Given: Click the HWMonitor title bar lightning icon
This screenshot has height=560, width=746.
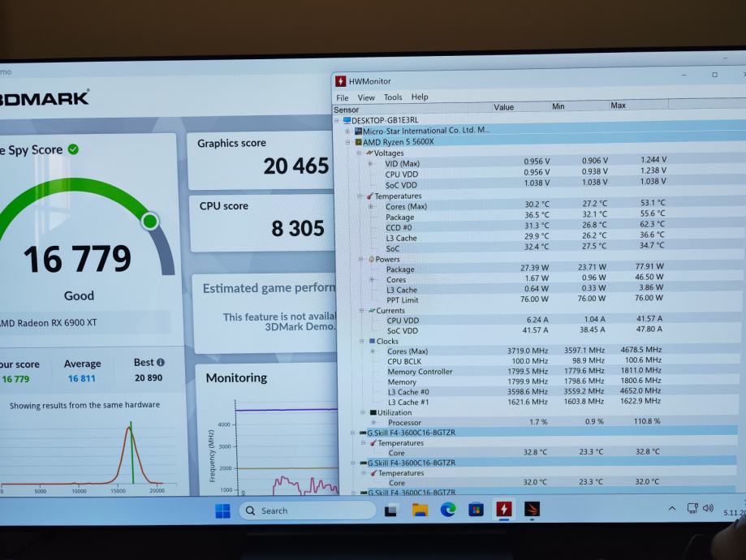Looking at the screenshot, I should click(x=340, y=81).
